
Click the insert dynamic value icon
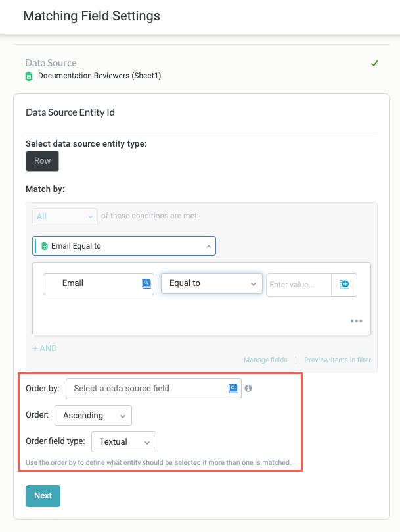coord(344,284)
